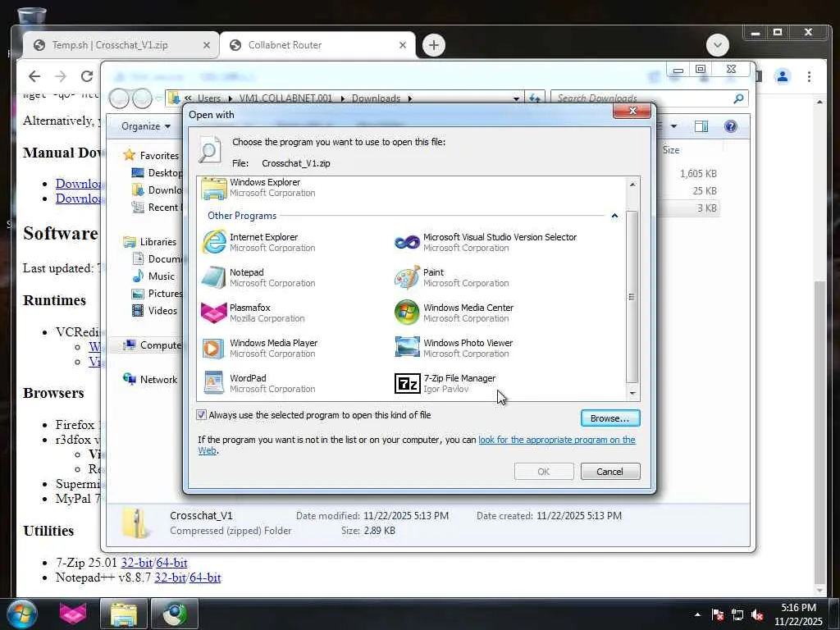
Task: Open the browser profile avatar
Action: point(782,76)
